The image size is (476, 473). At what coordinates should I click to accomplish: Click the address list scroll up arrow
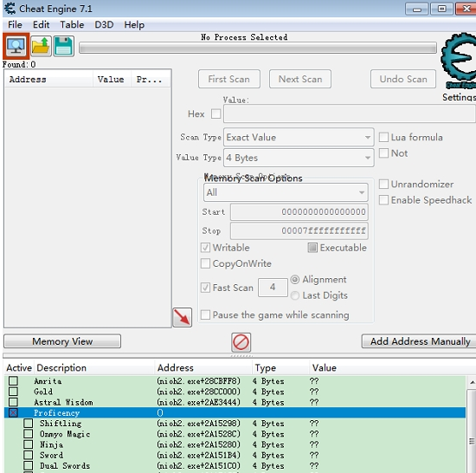pos(472,382)
